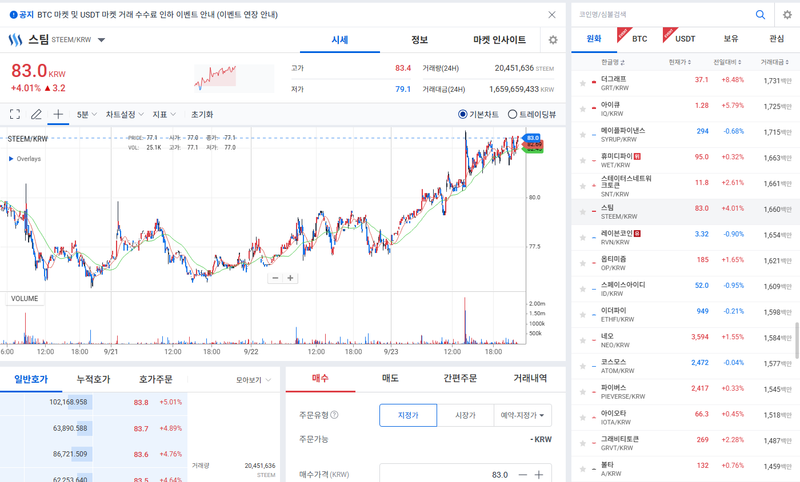This screenshot has height=482, width=800.
Task: Click the 주문유형 help question icon
Action: 334,415
